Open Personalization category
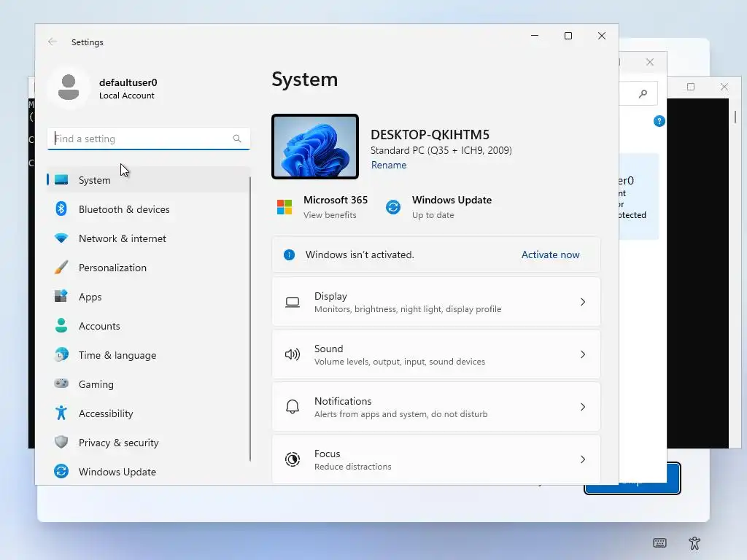Image resolution: width=747 pixels, height=560 pixels. pos(112,268)
